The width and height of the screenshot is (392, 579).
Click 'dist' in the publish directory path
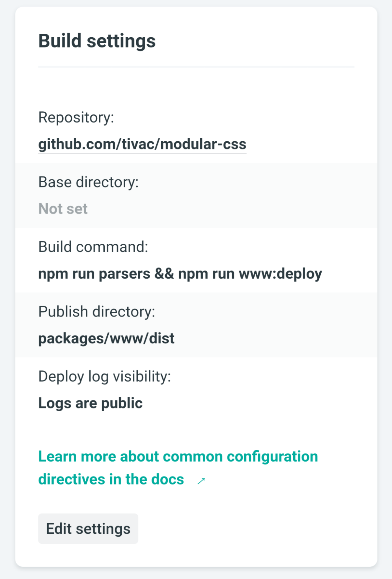[162, 339]
